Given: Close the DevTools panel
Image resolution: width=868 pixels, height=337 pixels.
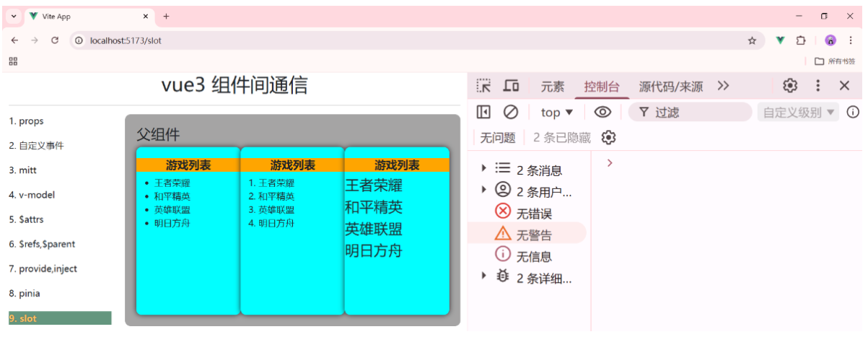Looking at the screenshot, I should coord(844,86).
